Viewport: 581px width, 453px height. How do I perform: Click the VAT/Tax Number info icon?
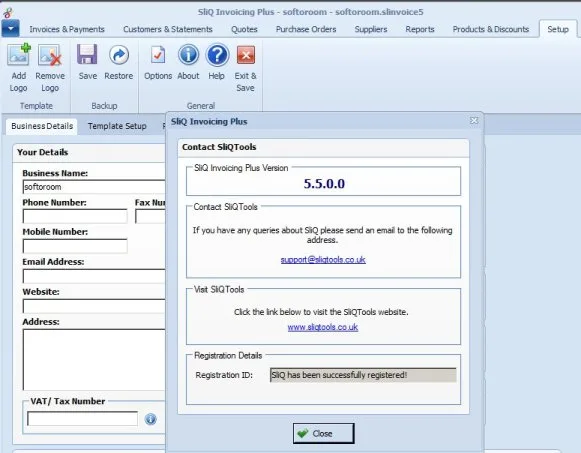coord(150,419)
